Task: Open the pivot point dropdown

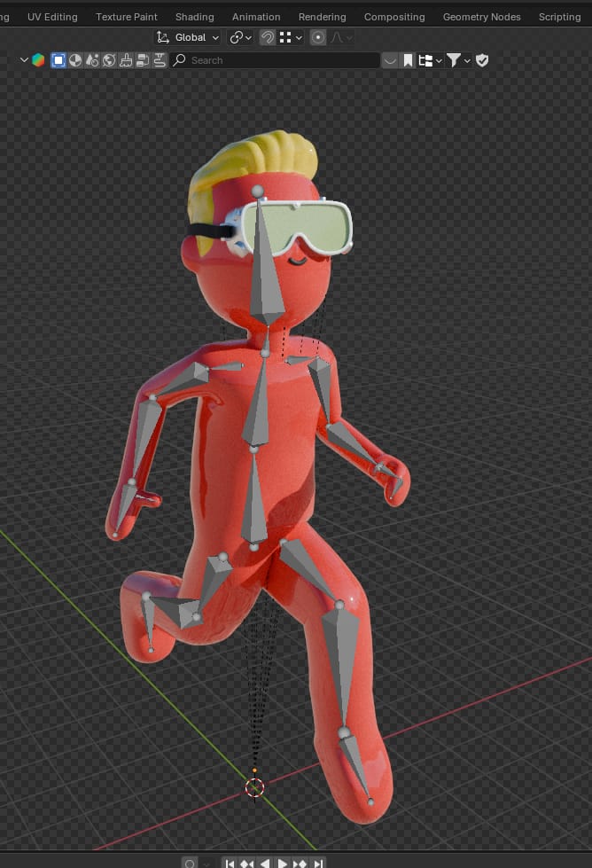Action: pos(241,37)
